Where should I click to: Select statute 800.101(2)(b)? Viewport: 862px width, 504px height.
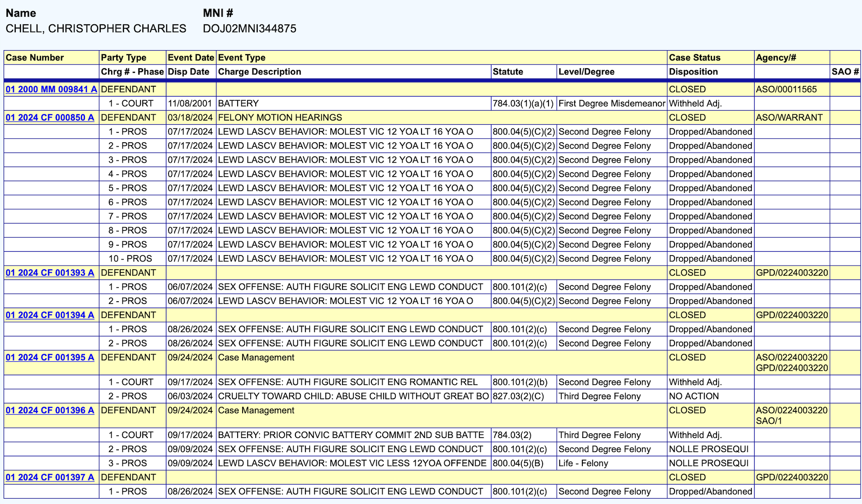[520, 382]
